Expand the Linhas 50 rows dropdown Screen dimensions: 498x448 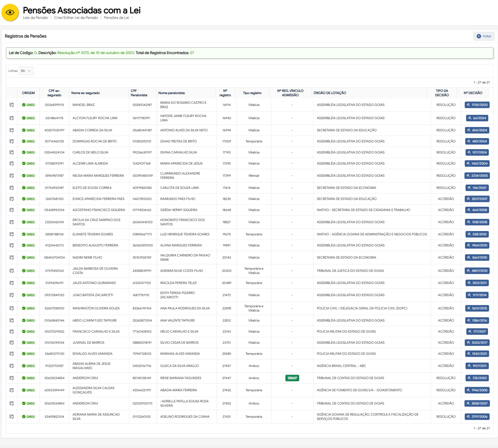coord(26,71)
